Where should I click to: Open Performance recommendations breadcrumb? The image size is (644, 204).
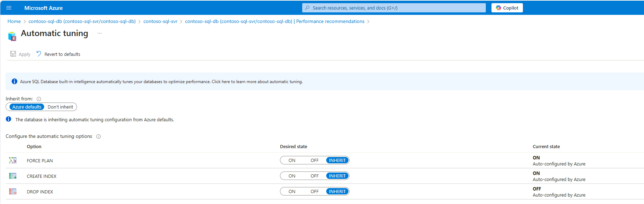tap(330, 22)
